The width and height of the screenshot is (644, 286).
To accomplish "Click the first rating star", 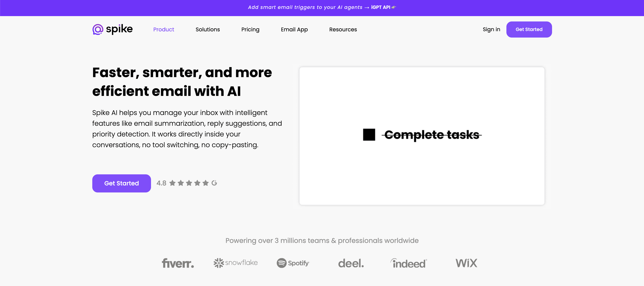I will pyautogui.click(x=172, y=183).
